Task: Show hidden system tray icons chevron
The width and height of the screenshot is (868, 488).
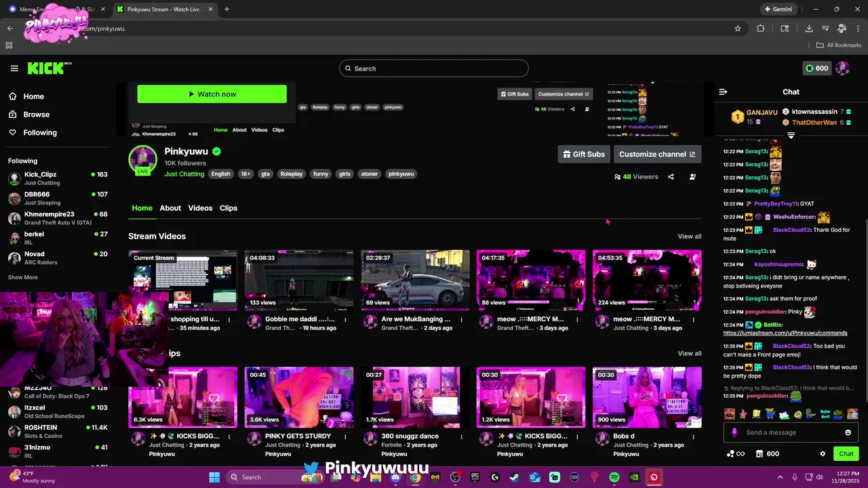Action: click(x=780, y=477)
